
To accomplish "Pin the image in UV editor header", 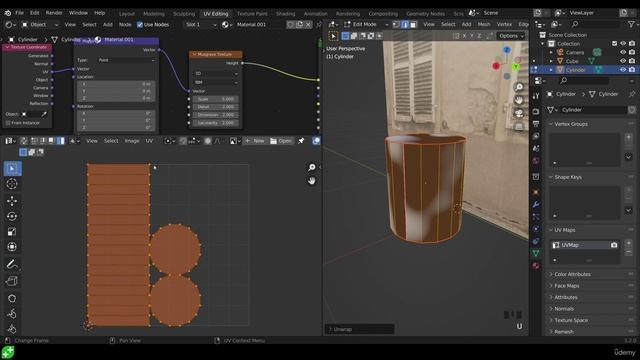I will [301, 141].
